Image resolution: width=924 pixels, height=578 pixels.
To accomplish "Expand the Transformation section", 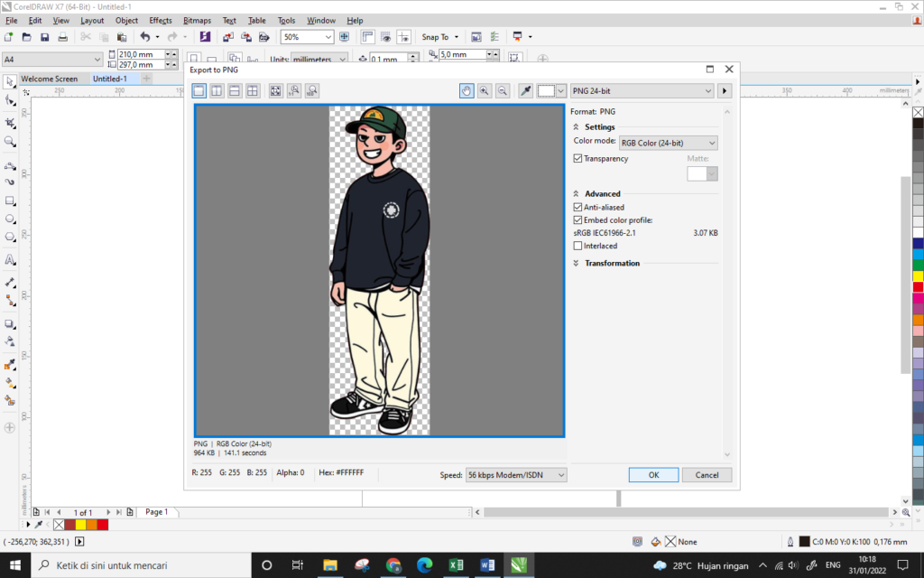I will pos(611,264).
